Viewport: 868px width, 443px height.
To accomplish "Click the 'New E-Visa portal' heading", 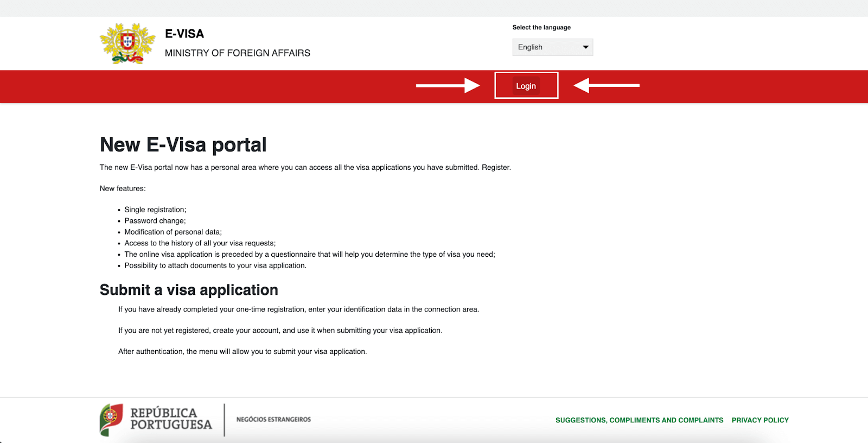I will coord(183,145).
